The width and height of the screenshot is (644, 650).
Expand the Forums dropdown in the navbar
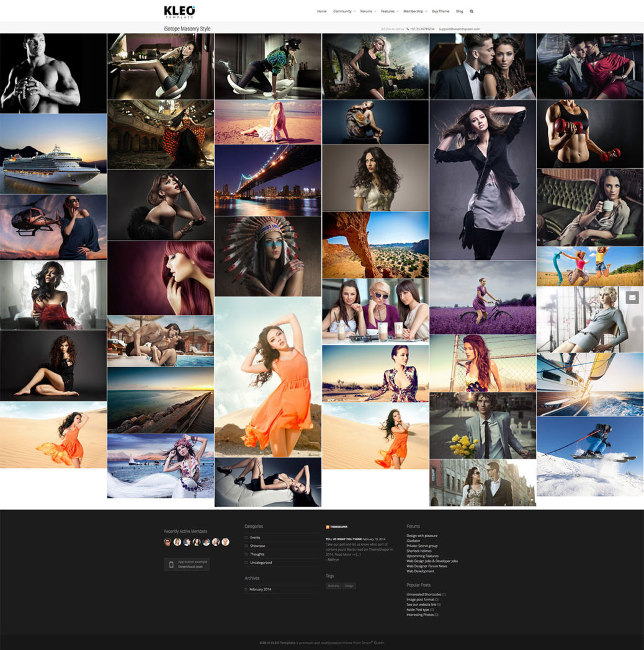(368, 11)
